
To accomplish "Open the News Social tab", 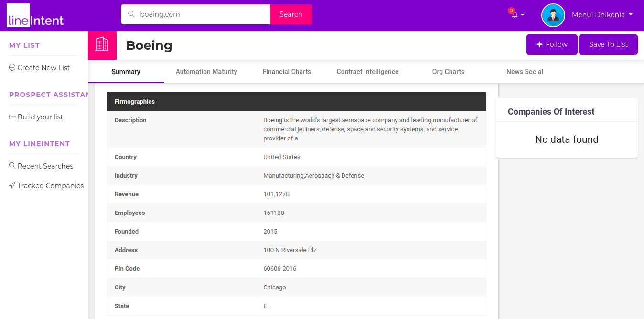I will pyautogui.click(x=525, y=72).
